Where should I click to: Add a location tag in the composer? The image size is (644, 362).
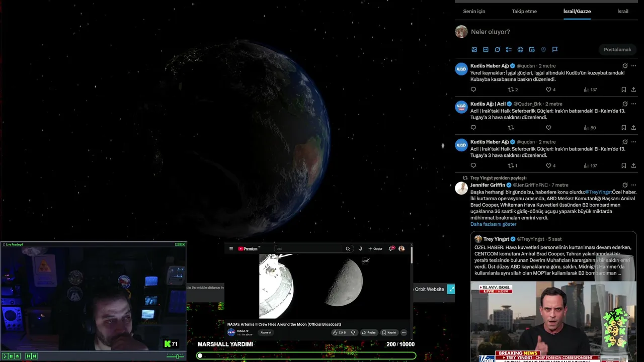tap(543, 50)
